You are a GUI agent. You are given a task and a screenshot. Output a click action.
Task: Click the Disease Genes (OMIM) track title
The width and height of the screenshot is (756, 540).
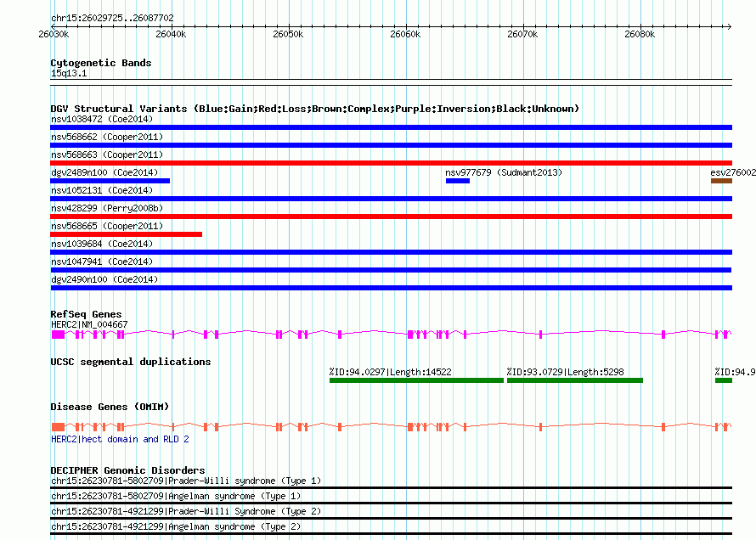click(x=110, y=407)
